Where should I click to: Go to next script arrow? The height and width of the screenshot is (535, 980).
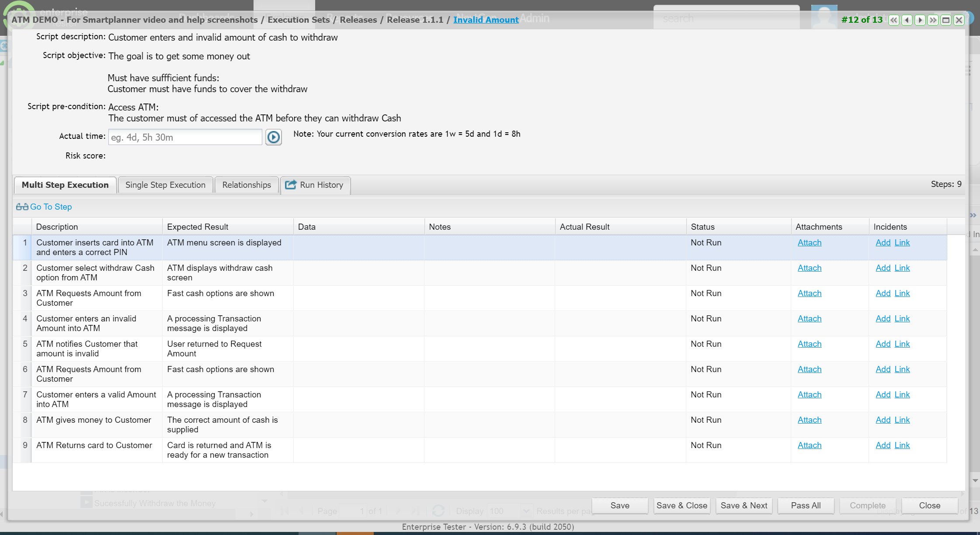(x=920, y=20)
